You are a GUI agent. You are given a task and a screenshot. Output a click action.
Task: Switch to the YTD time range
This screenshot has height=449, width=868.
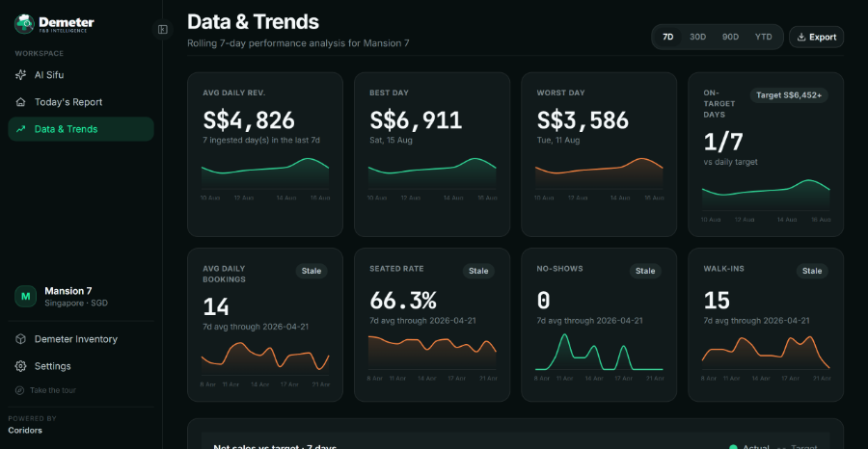pos(764,37)
